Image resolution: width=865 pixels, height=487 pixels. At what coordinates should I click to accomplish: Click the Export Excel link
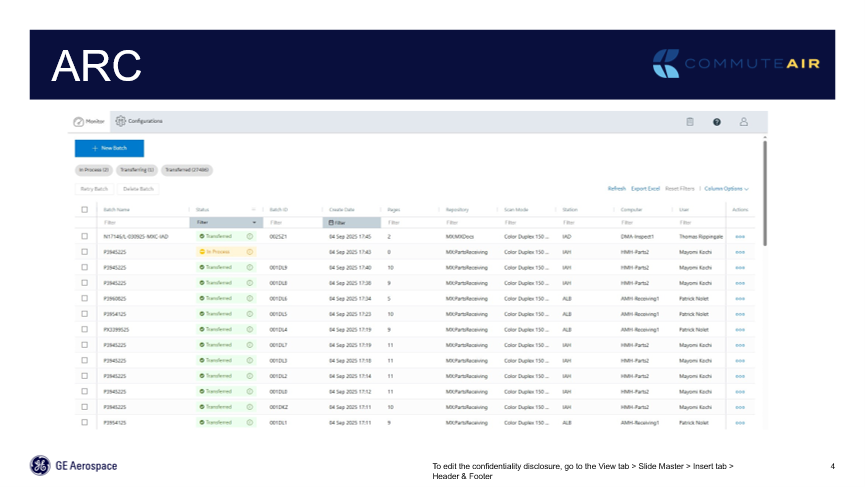point(645,188)
